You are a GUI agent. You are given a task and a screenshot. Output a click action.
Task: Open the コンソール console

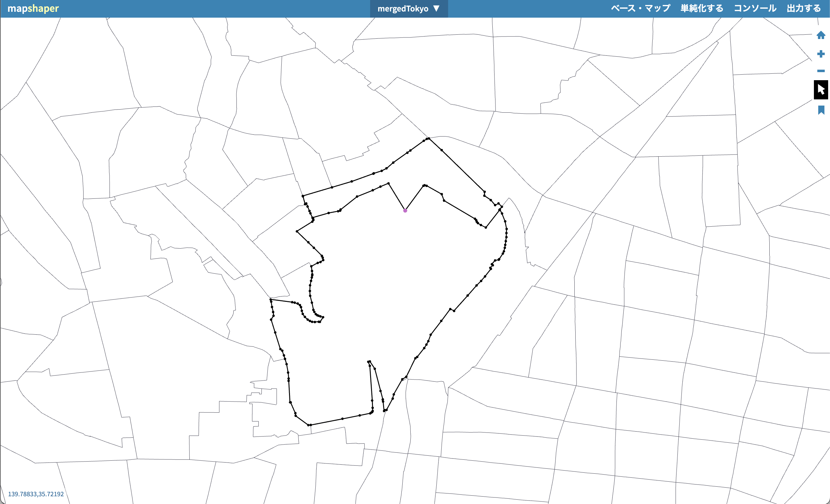755,8
